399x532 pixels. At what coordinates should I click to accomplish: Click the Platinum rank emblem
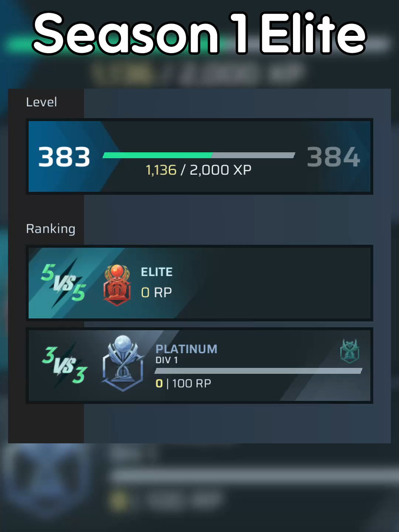(123, 364)
